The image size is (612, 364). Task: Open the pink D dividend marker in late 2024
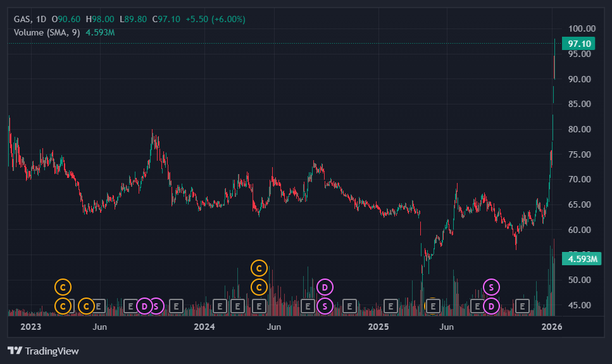325,287
